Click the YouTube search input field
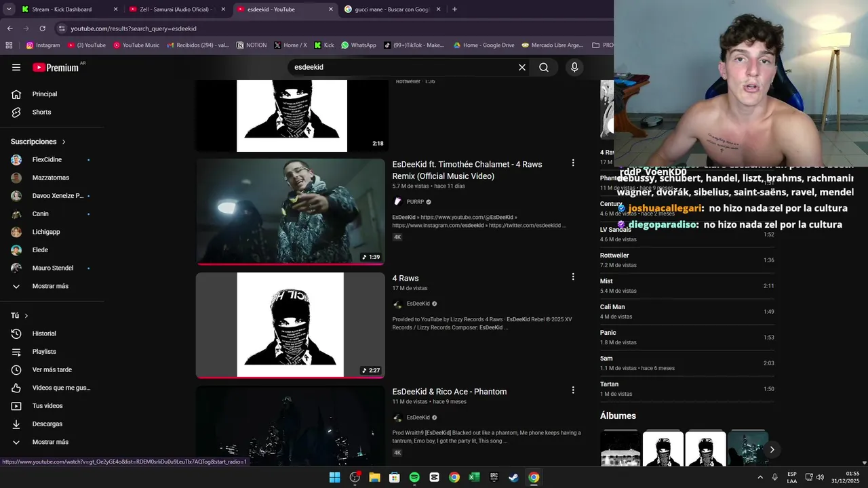The height and width of the screenshot is (488, 868). pyautogui.click(x=403, y=67)
